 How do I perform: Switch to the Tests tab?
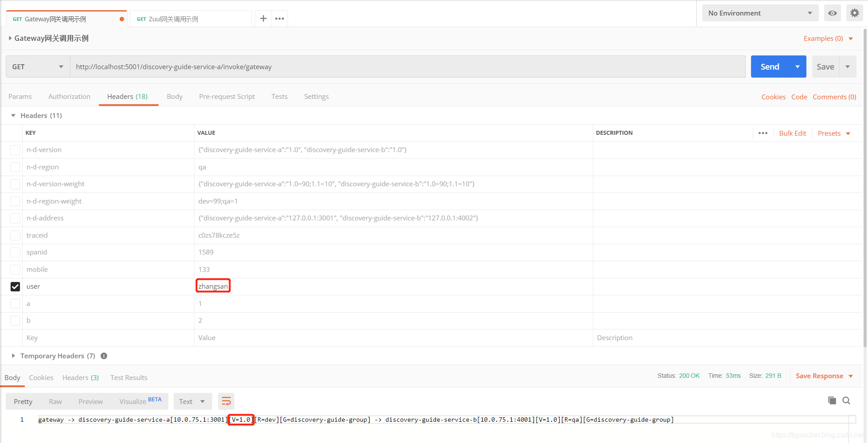coord(279,96)
